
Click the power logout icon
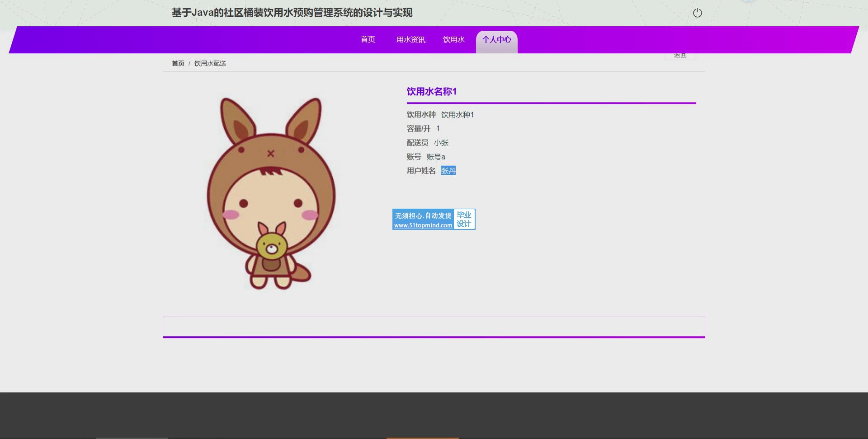tap(697, 13)
